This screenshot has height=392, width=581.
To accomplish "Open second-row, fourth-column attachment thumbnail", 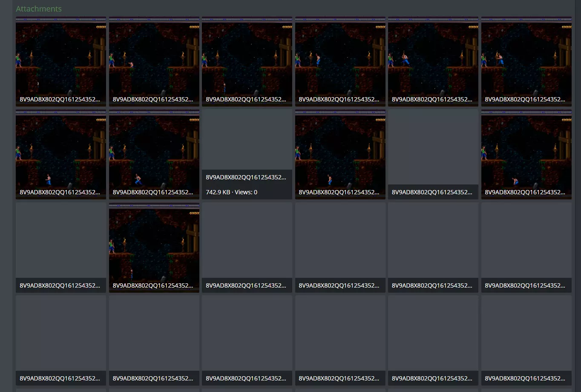I will point(340,155).
